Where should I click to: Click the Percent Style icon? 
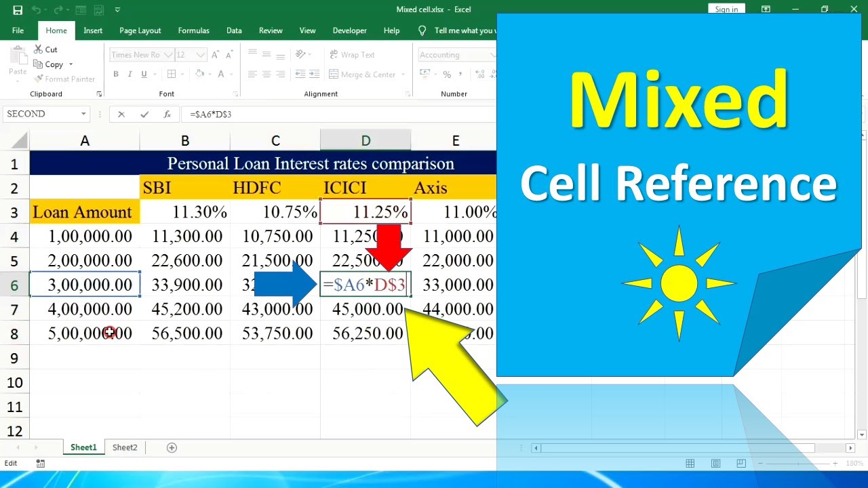447,75
